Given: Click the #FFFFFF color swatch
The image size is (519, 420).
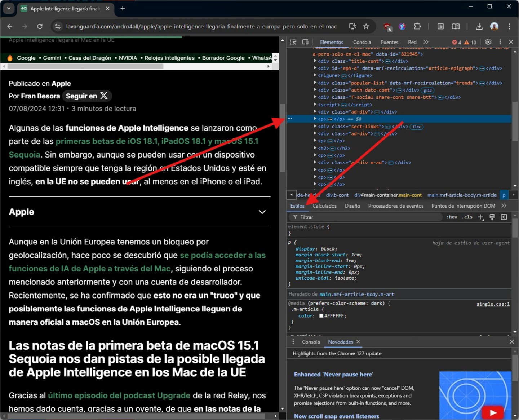Looking at the screenshot, I should point(321,316).
